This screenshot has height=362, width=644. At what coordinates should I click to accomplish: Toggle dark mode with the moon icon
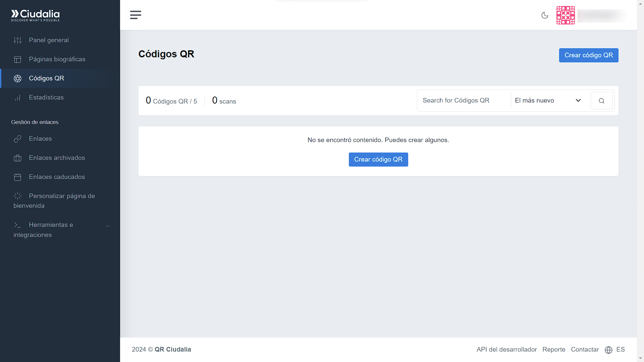(545, 15)
